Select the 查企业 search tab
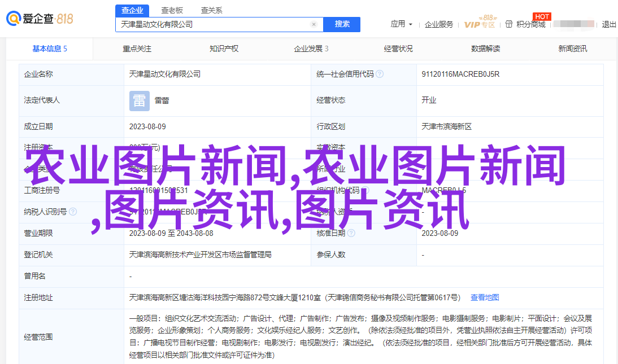 (x=132, y=11)
